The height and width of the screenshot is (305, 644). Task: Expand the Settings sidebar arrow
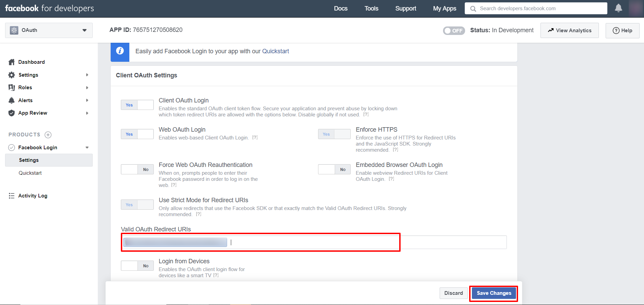(87, 75)
